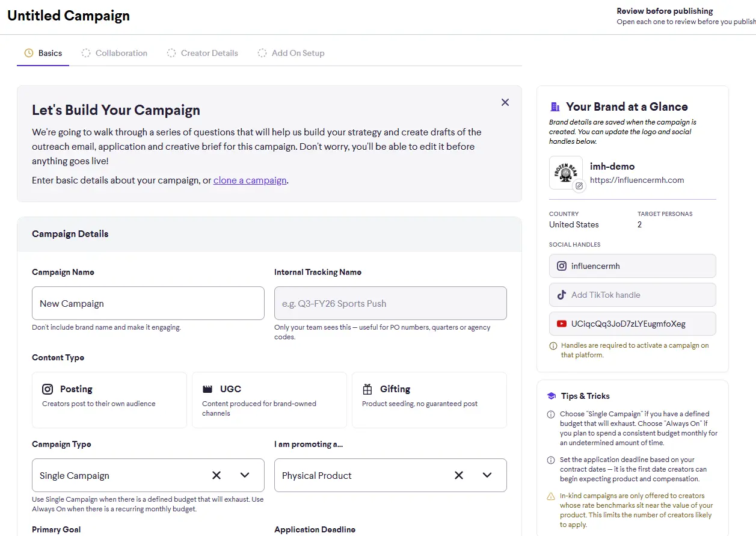The image size is (756, 536).
Task: Click the Add TikTok handle field
Action: click(633, 295)
